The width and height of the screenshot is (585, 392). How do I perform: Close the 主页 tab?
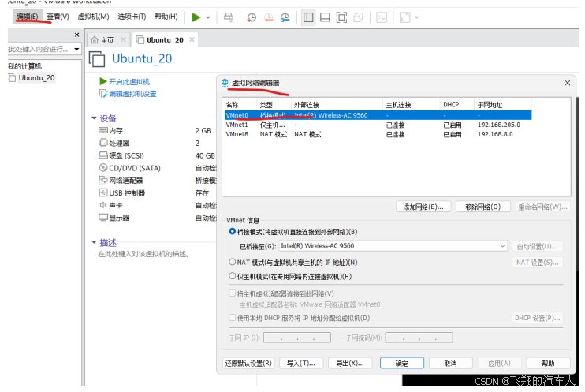pos(123,39)
